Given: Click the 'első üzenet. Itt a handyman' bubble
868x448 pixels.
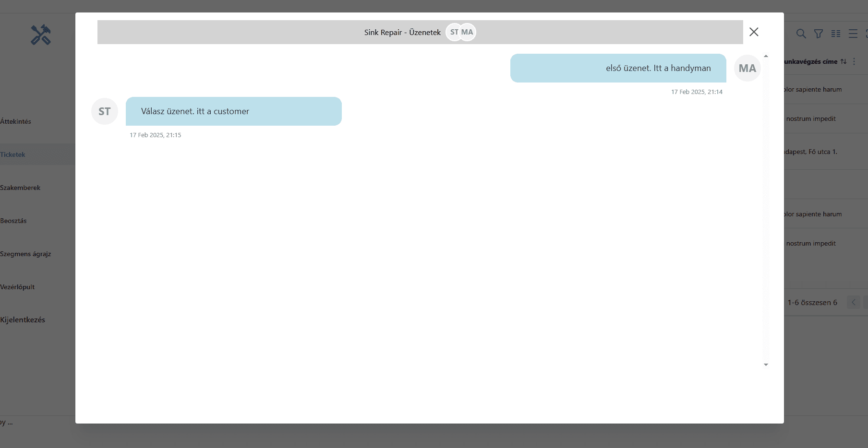Looking at the screenshot, I should 618,68.
